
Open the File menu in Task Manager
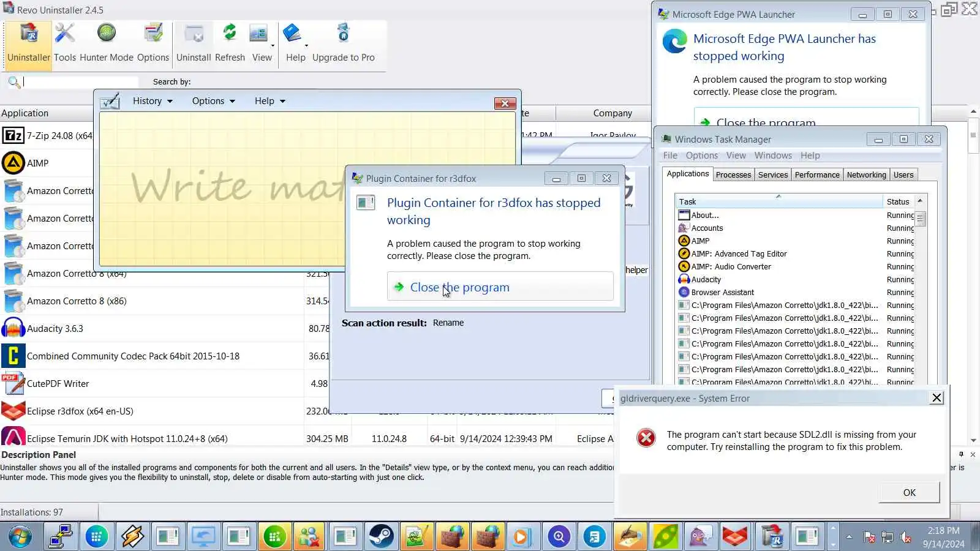tap(670, 156)
